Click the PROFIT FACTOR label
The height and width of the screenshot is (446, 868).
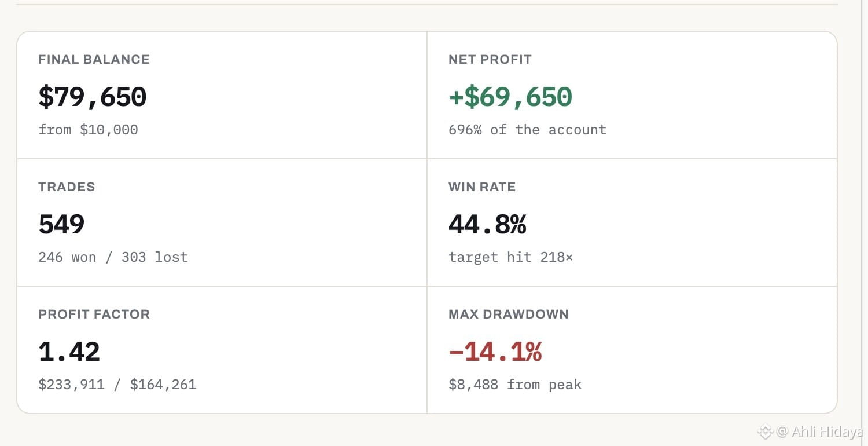[94, 314]
